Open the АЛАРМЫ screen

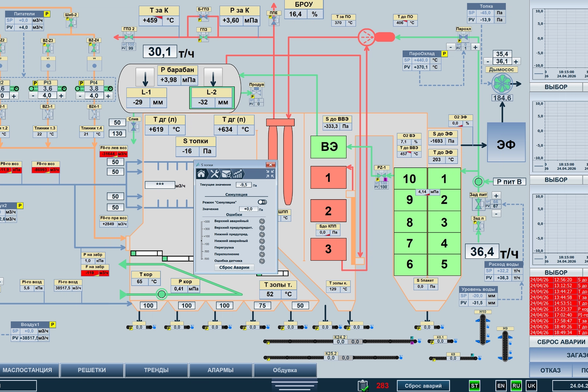tap(220, 370)
